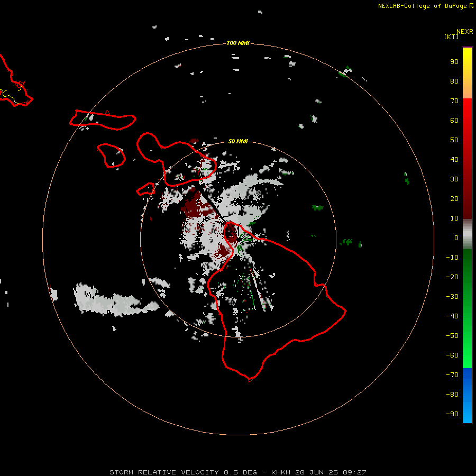This screenshot has height=476, width=476.
Task: Click the -80 value on the velocity scale
Action: click(x=452, y=395)
